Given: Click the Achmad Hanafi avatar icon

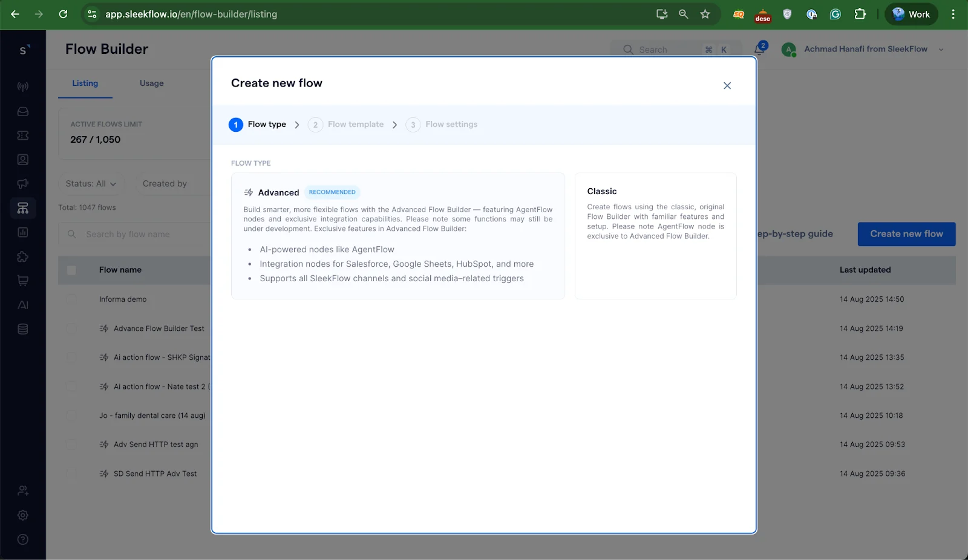Looking at the screenshot, I should click(x=789, y=50).
